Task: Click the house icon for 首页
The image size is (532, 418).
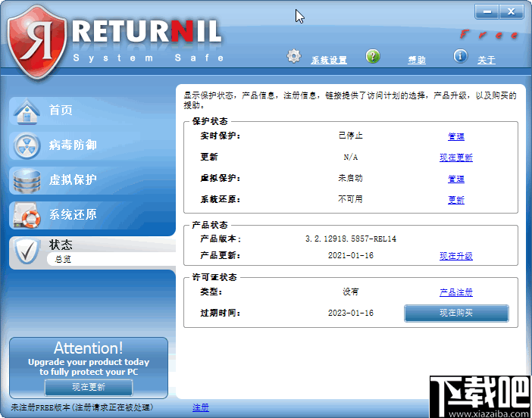Action: click(x=27, y=111)
